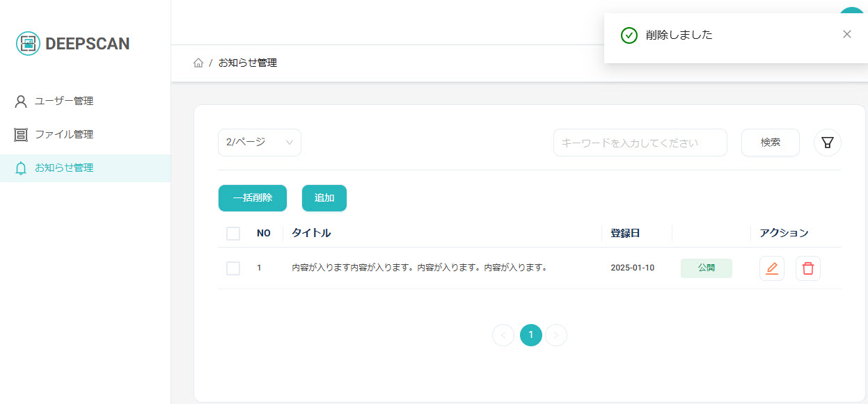The height and width of the screenshot is (404, 868).
Task: Go to previous page arrow
Action: coord(503,335)
